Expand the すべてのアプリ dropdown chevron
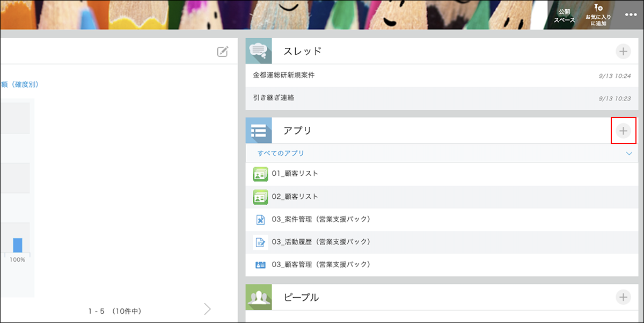Viewport: 644px width, 323px height. point(630,154)
